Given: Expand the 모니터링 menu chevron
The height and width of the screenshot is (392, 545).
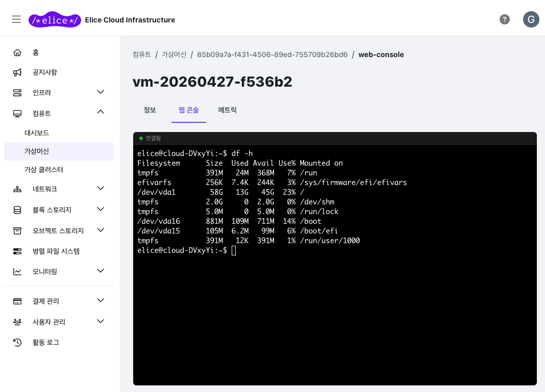Looking at the screenshot, I should (101, 271).
